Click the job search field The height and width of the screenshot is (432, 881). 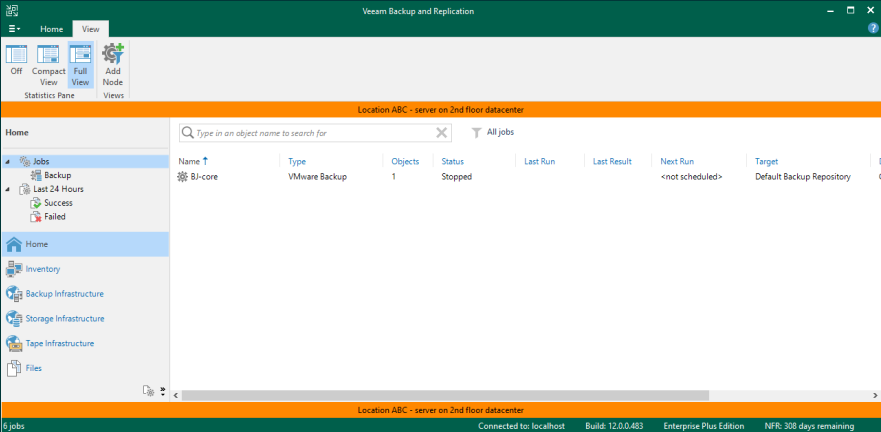click(x=314, y=133)
